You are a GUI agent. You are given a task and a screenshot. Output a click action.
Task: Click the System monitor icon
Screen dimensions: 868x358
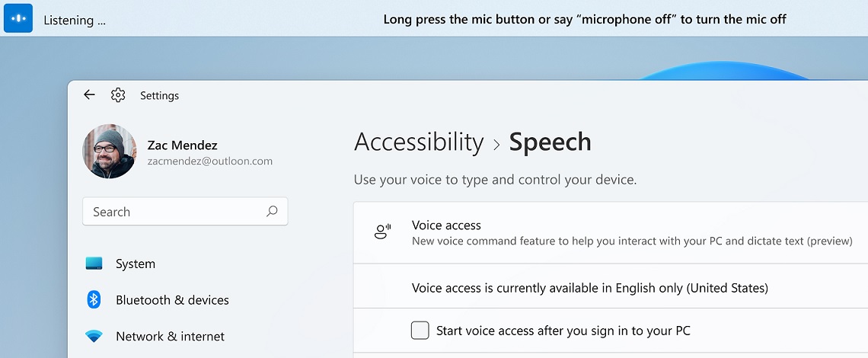pyautogui.click(x=94, y=264)
